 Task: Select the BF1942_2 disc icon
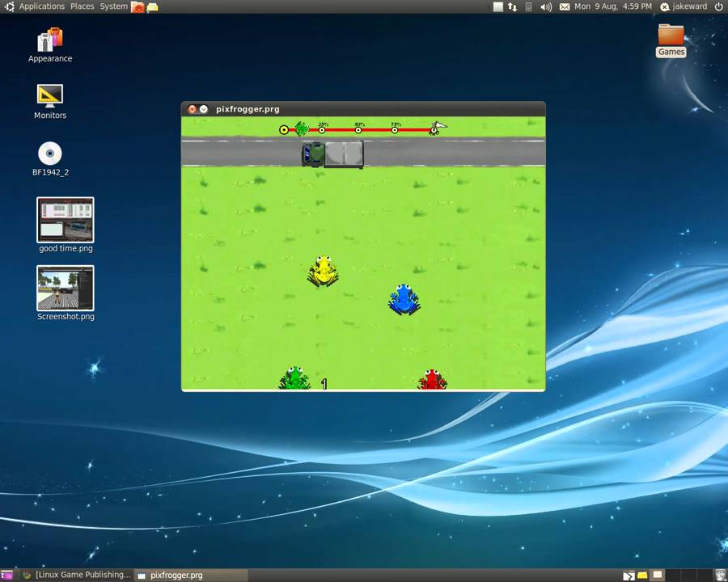tap(50, 158)
